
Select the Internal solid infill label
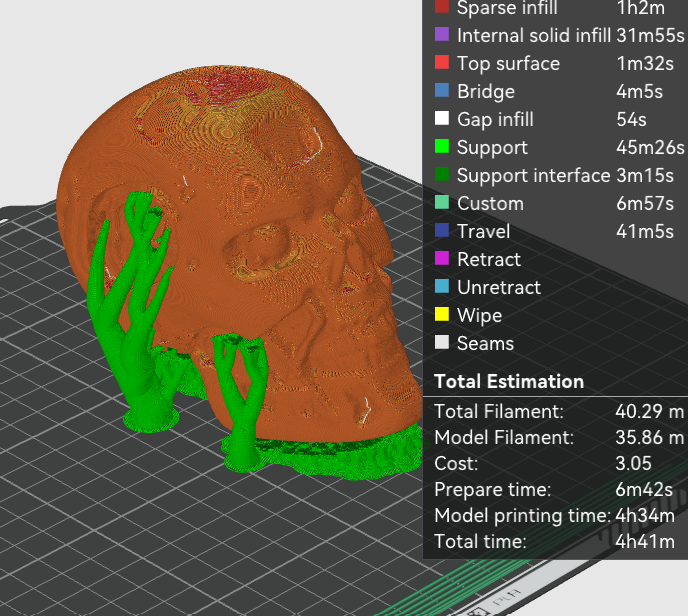tap(534, 36)
